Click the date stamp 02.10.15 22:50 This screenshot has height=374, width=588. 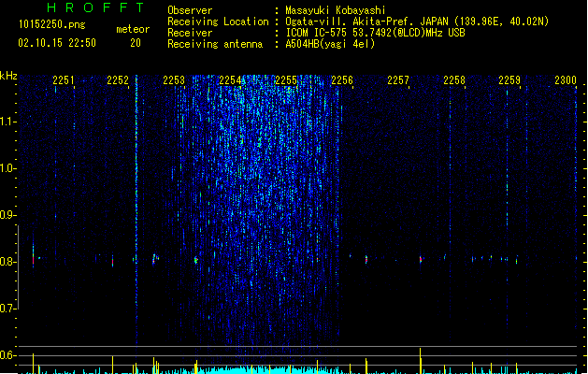57,43
